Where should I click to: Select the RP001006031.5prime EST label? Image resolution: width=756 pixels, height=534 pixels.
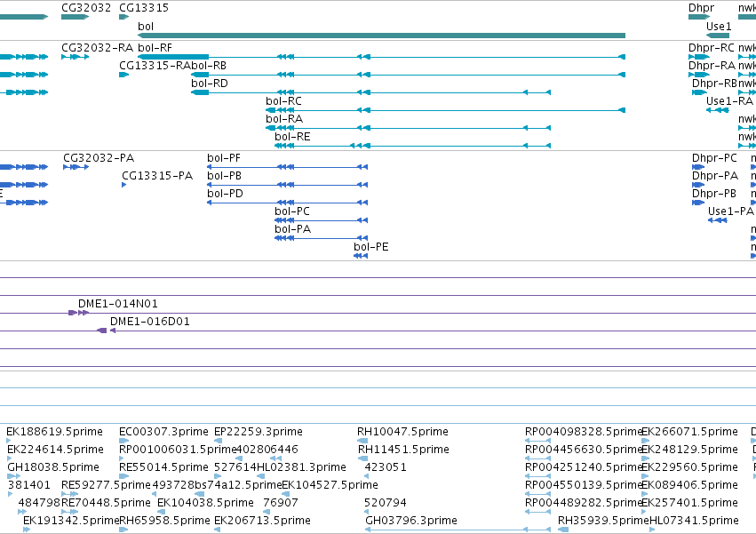click(178, 450)
